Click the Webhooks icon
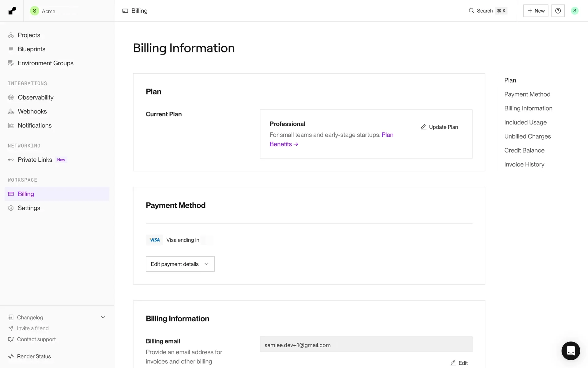This screenshot has height=368, width=588. point(11,111)
